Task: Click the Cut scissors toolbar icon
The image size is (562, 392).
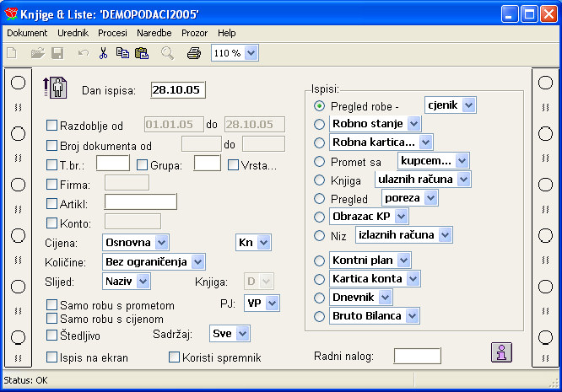Action: tap(103, 53)
